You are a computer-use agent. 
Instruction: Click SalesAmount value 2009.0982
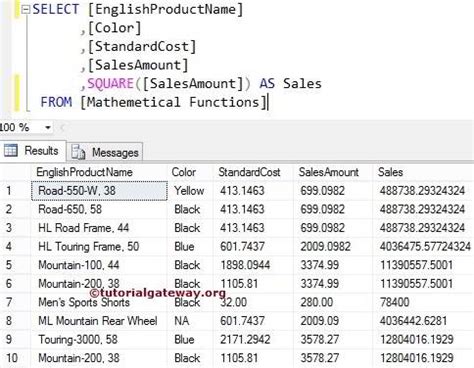click(x=333, y=247)
